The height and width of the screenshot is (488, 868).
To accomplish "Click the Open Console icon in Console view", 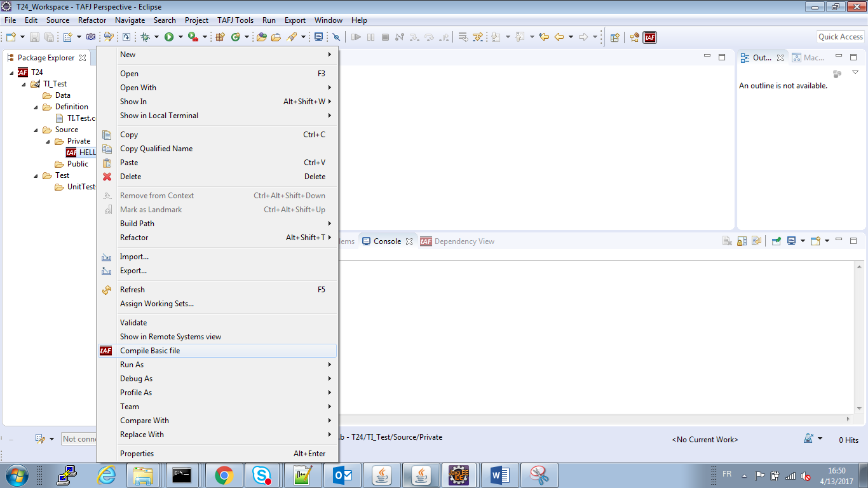I will tap(816, 241).
